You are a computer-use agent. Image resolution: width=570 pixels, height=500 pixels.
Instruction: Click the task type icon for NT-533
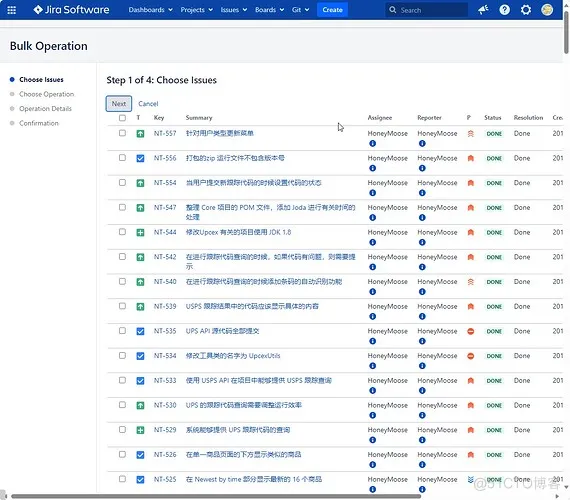point(140,381)
